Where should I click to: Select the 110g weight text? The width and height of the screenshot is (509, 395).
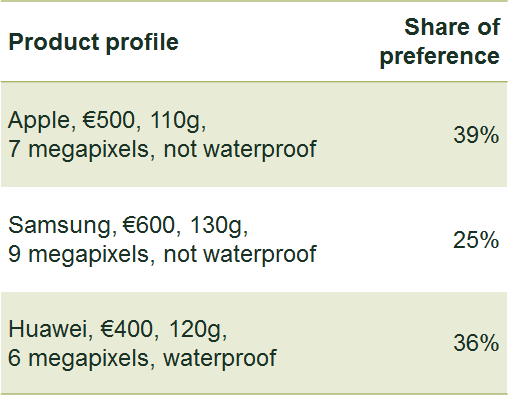click(x=175, y=122)
